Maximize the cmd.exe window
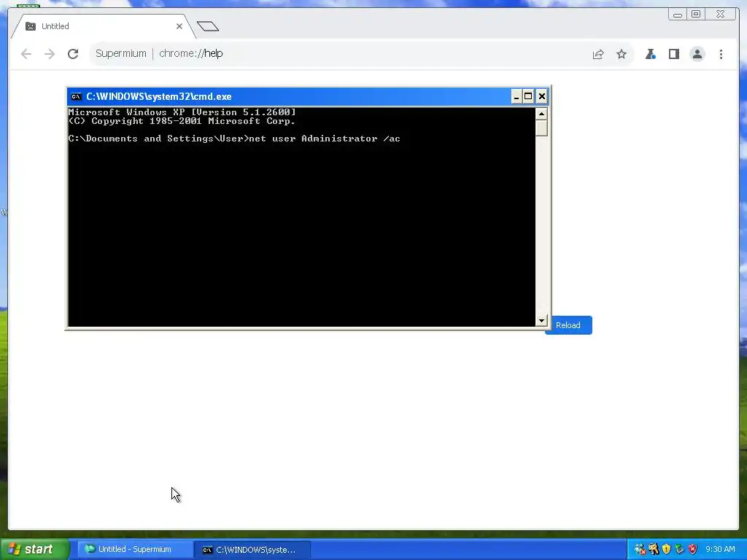The width and height of the screenshot is (747, 560). (x=528, y=97)
